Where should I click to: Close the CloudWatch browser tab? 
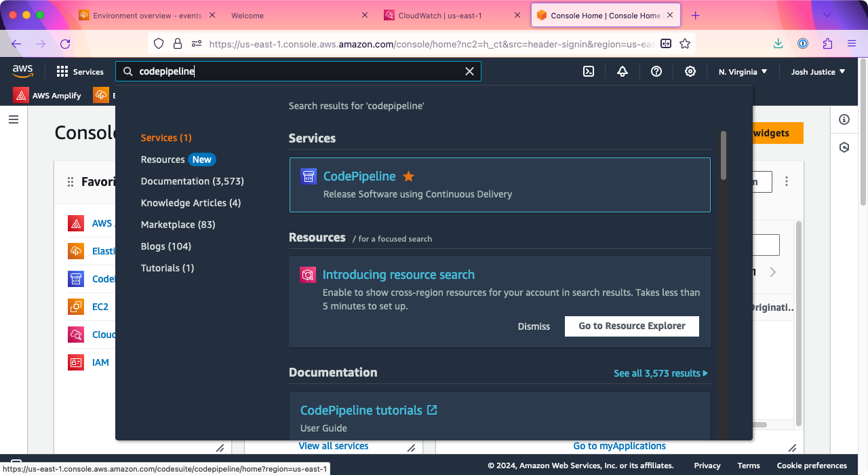click(518, 15)
